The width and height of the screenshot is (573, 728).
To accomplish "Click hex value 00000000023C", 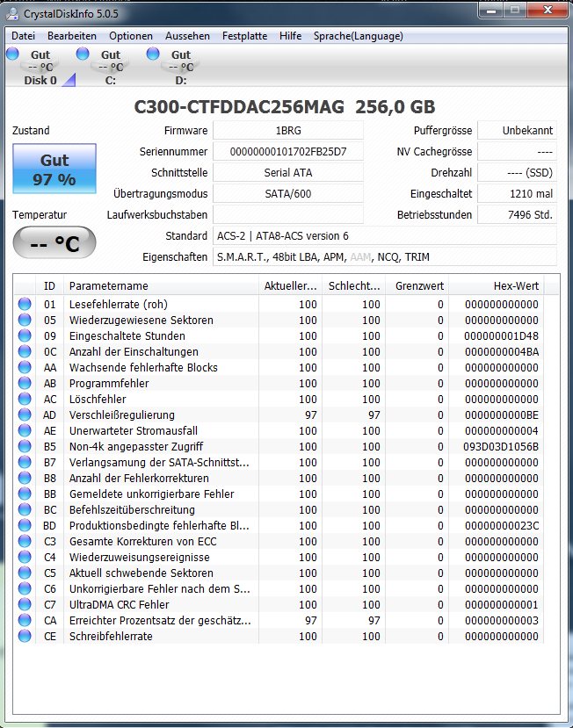I will tap(502, 525).
